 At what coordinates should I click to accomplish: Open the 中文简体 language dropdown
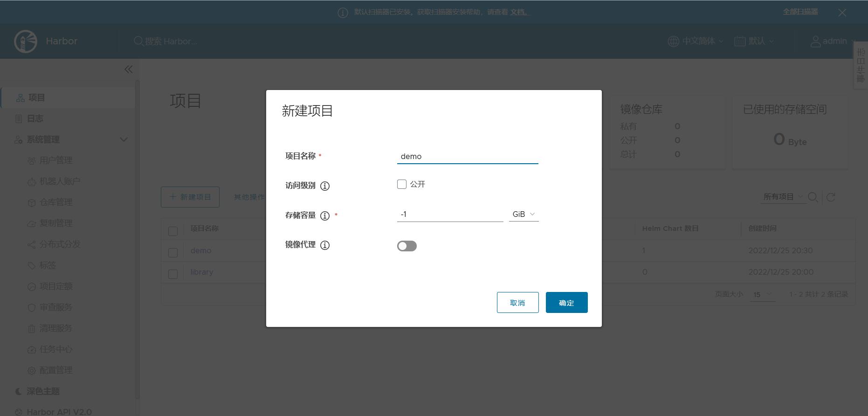click(x=703, y=41)
